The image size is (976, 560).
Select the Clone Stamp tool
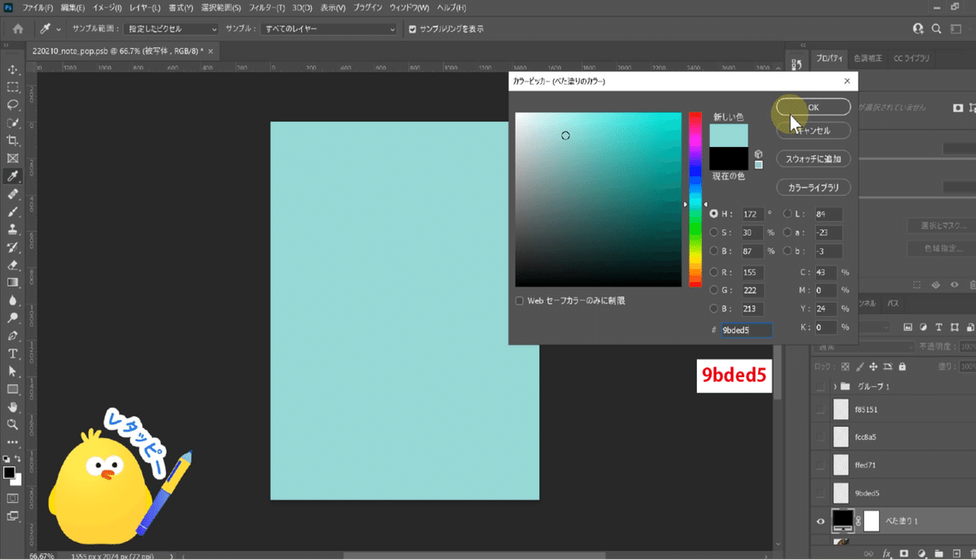[x=13, y=229]
